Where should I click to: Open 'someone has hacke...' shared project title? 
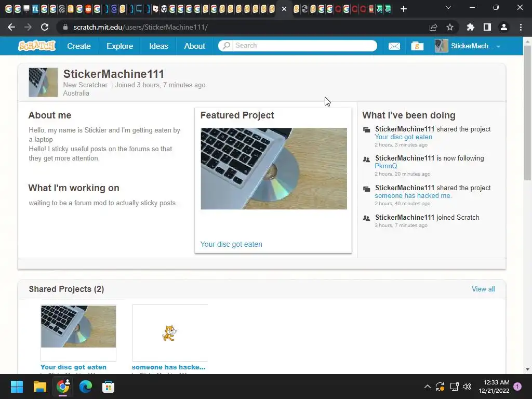coord(169,367)
